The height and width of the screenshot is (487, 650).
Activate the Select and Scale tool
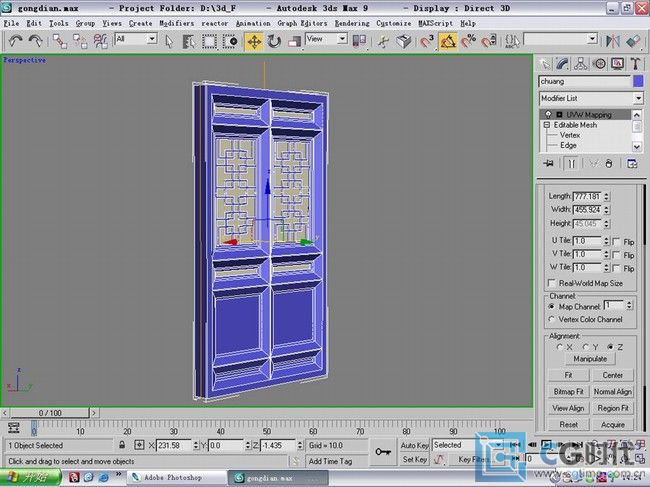click(294, 41)
